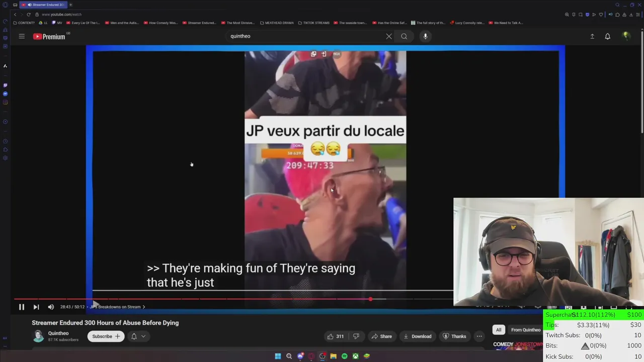Reload the current page
644x362 pixels.
coord(29,15)
